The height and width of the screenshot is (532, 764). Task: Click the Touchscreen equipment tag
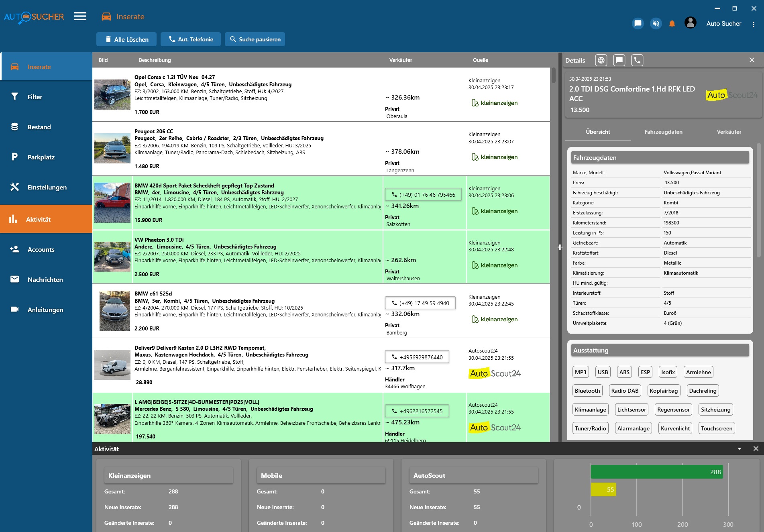pyautogui.click(x=717, y=428)
